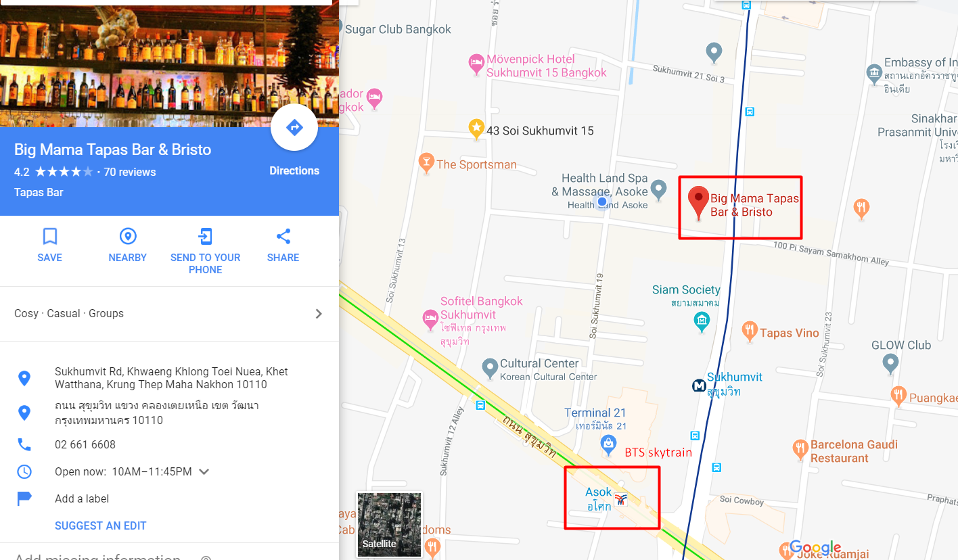Viewport: 958px width, 560px height.
Task: Click the Suggest an Edit link
Action: point(101,526)
